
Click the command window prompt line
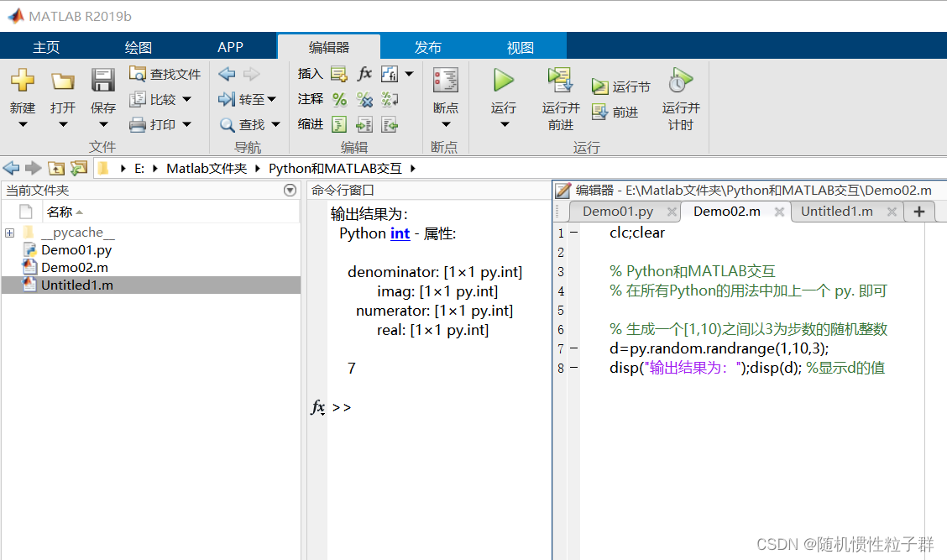coord(341,407)
